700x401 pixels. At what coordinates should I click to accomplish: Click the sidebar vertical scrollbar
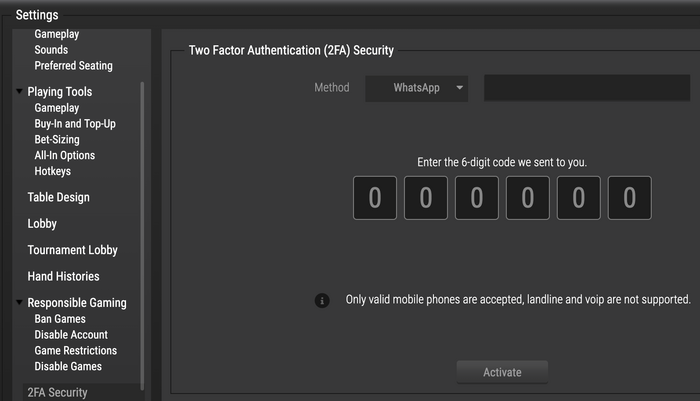142,236
